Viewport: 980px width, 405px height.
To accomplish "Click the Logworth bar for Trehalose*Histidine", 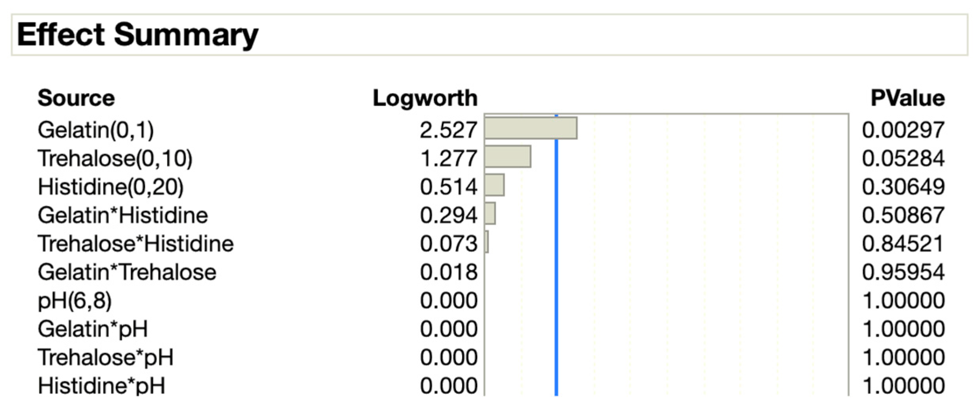I will (x=487, y=242).
